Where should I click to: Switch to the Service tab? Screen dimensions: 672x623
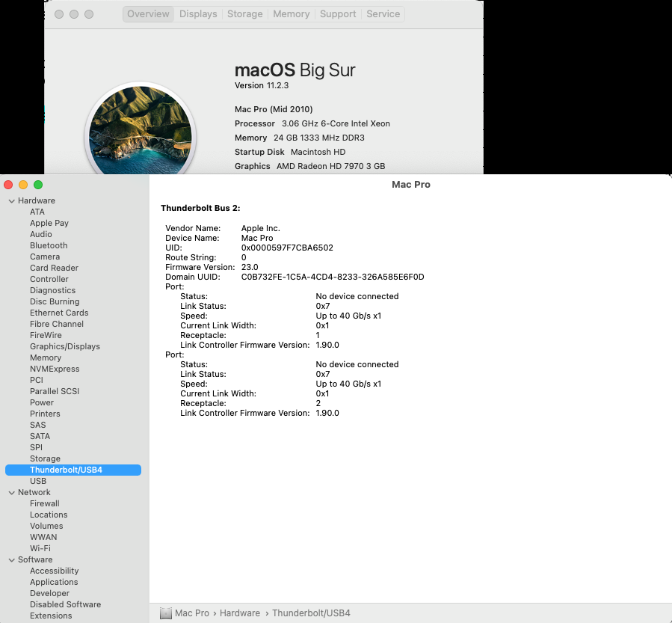383,14
